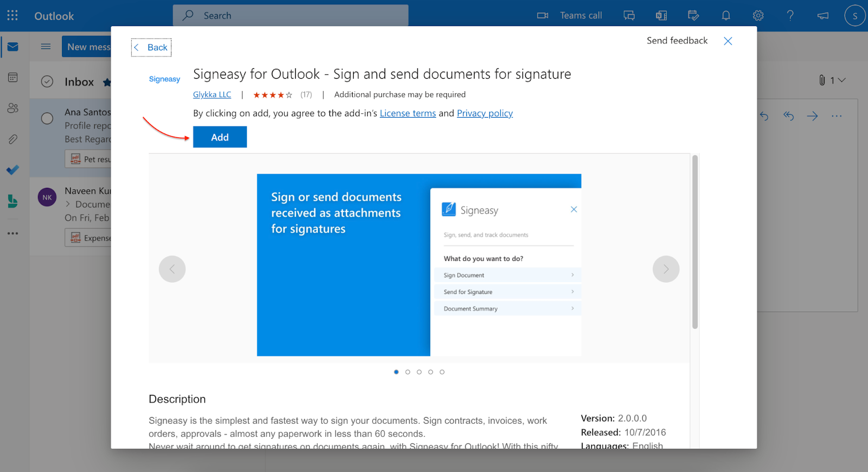
Task: Open the Pet attachment in Ana's message
Action: point(88,160)
